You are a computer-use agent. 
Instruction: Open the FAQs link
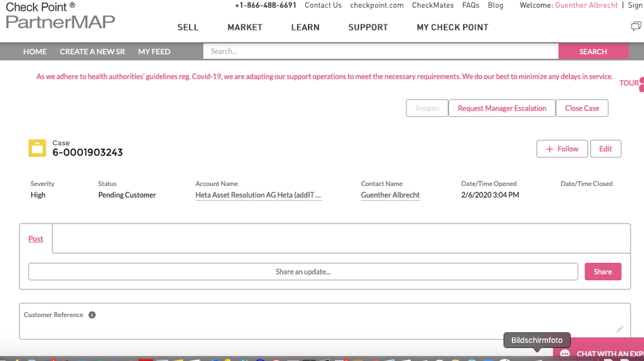pyautogui.click(x=470, y=5)
